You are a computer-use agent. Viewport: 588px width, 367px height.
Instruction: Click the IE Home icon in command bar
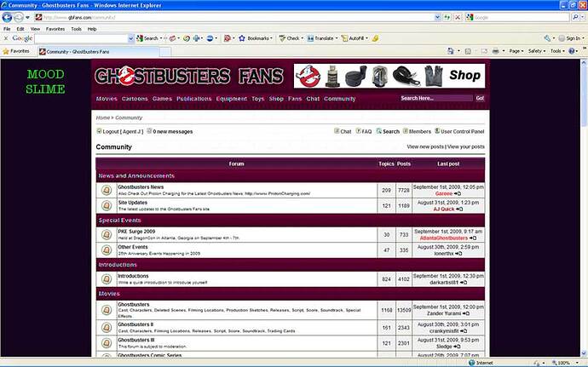tap(451, 51)
